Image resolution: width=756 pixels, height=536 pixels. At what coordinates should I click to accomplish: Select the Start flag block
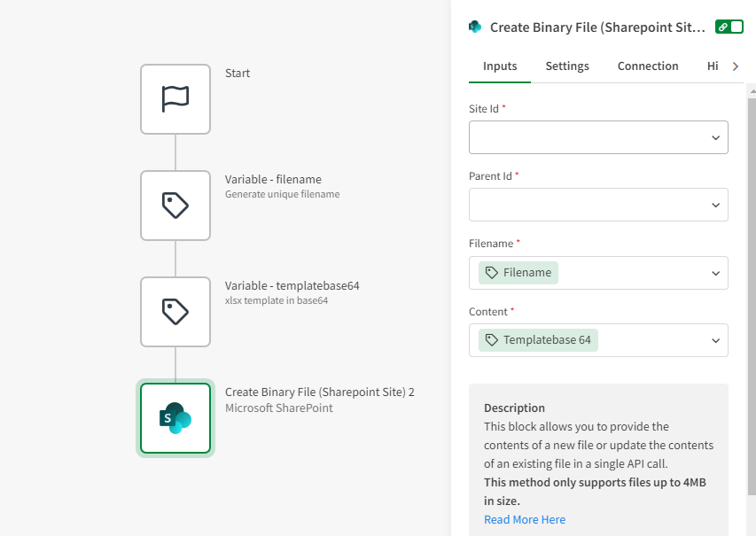click(175, 99)
